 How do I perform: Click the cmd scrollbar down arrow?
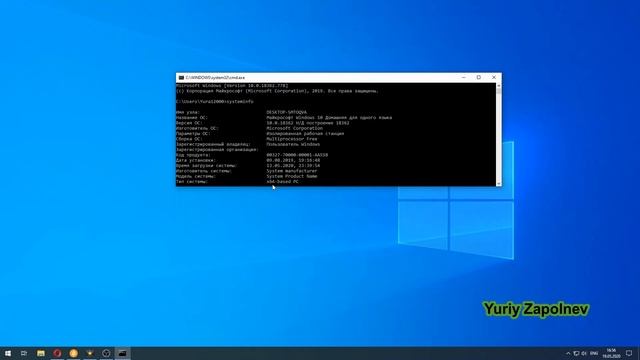(499, 184)
